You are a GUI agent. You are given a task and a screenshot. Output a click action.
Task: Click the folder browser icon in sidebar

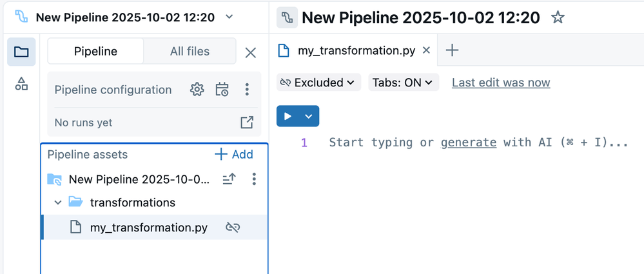pyautogui.click(x=21, y=52)
